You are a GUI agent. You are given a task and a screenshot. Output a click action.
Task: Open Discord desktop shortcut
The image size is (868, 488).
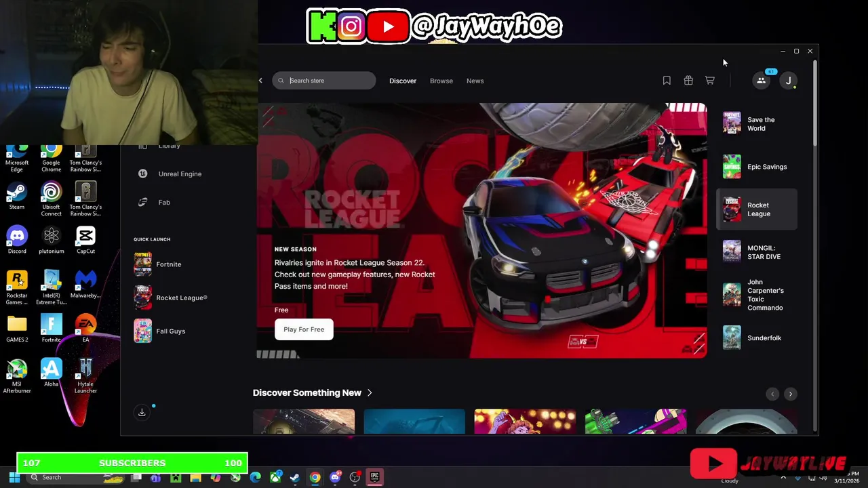17,240
